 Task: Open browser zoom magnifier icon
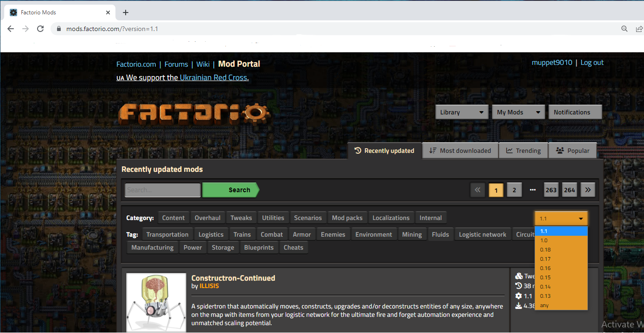point(625,29)
